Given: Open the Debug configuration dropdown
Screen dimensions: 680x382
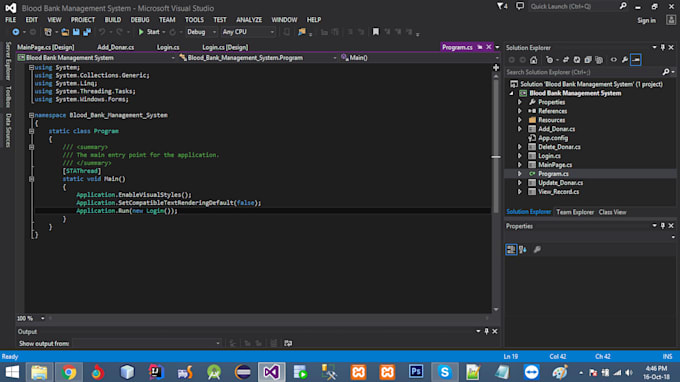Looking at the screenshot, I should pyautogui.click(x=201, y=32).
